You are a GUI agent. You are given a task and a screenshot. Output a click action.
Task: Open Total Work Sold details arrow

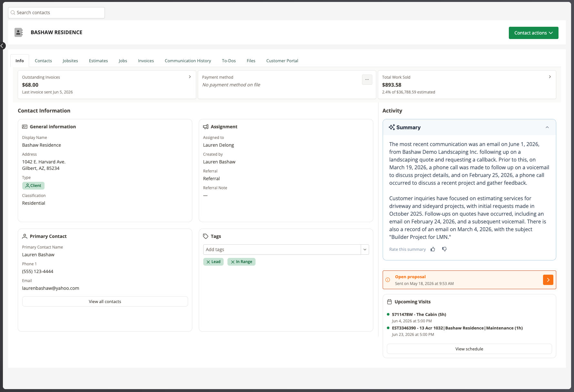[550, 77]
